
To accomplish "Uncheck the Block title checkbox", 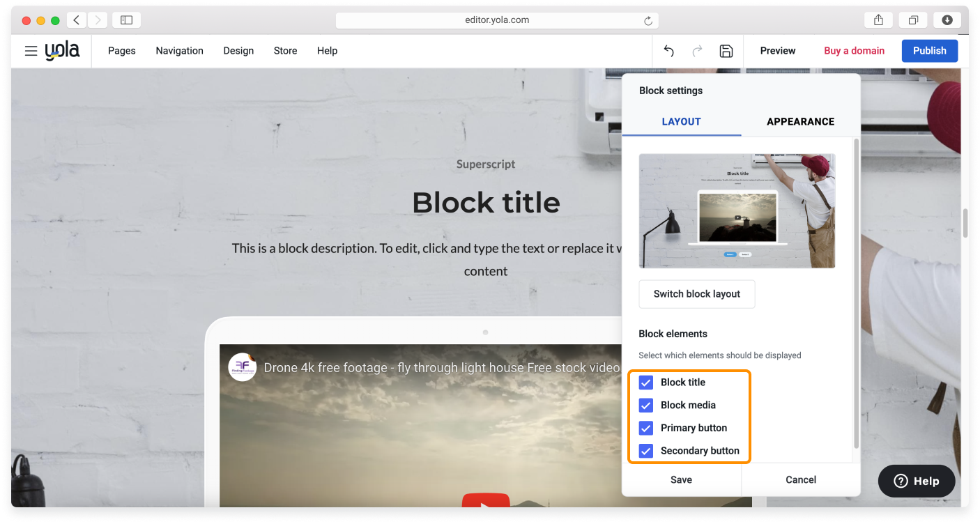I will pos(645,382).
